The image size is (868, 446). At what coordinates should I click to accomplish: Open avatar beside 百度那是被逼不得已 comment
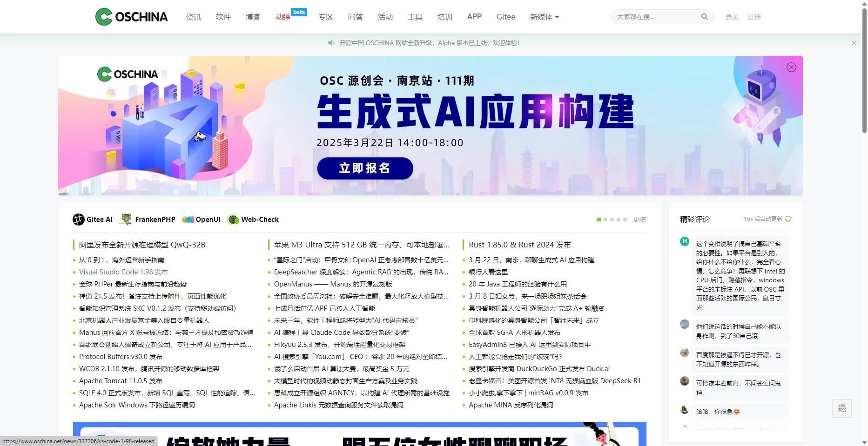click(x=684, y=353)
